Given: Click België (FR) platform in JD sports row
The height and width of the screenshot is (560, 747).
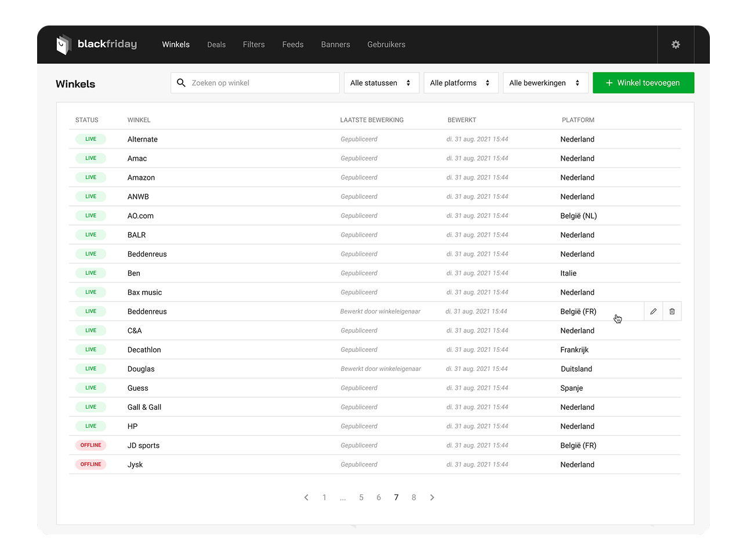Looking at the screenshot, I should pos(578,445).
